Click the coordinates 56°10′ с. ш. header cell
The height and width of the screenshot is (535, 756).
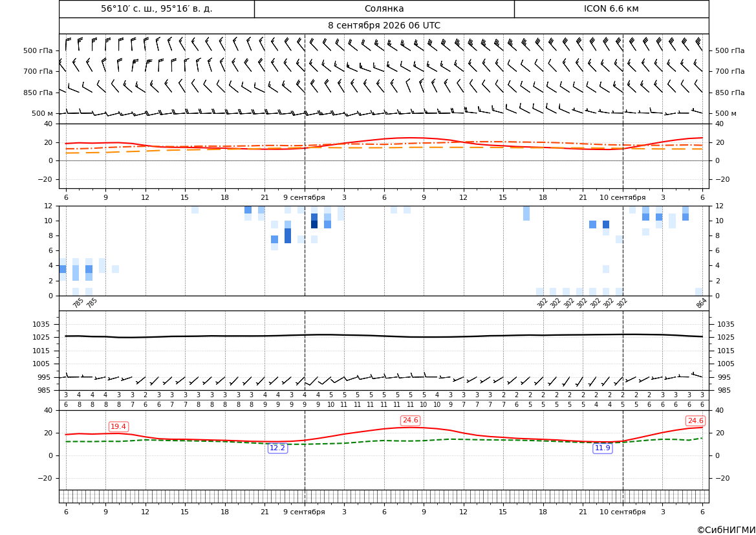pyautogui.click(x=157, y=8)
